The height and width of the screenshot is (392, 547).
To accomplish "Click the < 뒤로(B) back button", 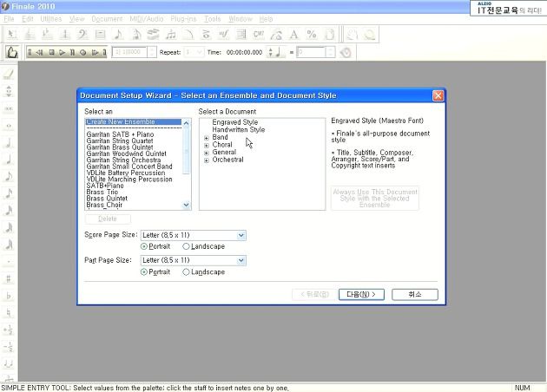I will (314, 295).
